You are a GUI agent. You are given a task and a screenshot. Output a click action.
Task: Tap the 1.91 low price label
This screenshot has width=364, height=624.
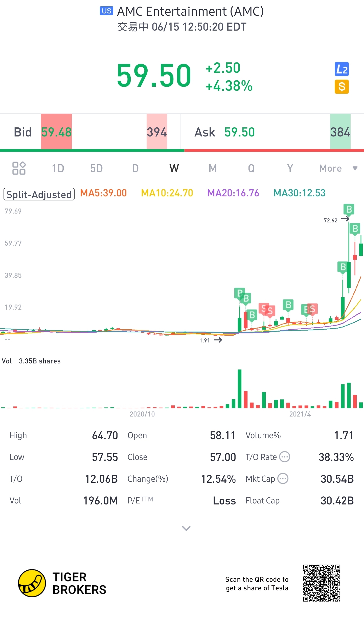pos(204,340)
